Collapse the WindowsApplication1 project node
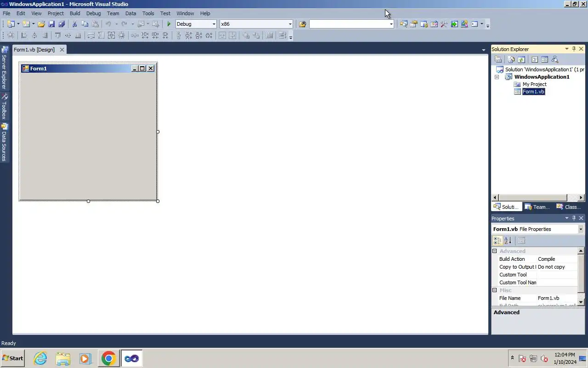The image size is (588, 368). click(497, 77)
